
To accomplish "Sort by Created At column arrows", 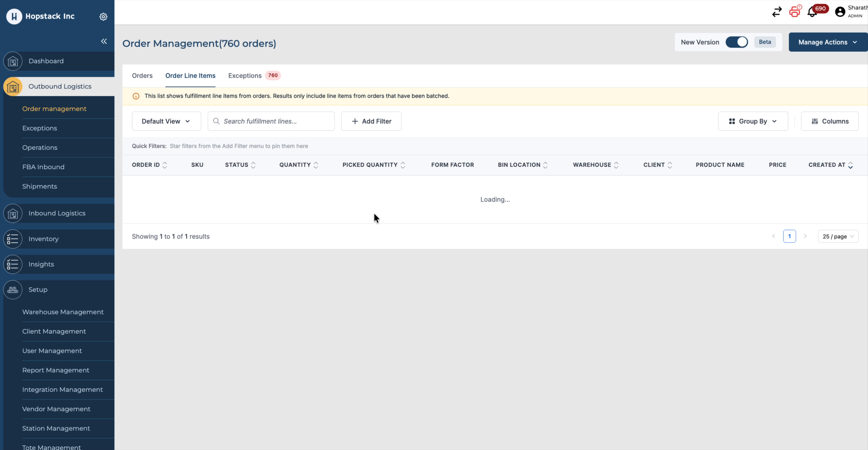I will pyautogui.click(x=850, y=165).
